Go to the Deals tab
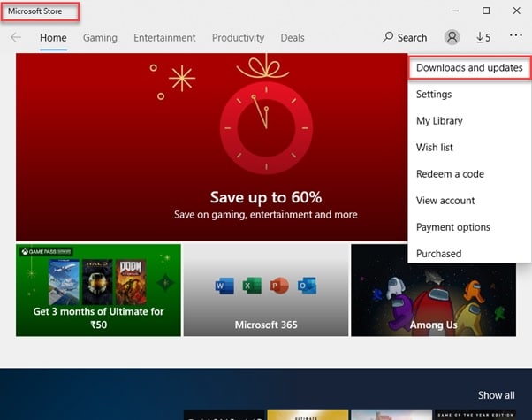The image size is (532, 420). coord(293,38)
